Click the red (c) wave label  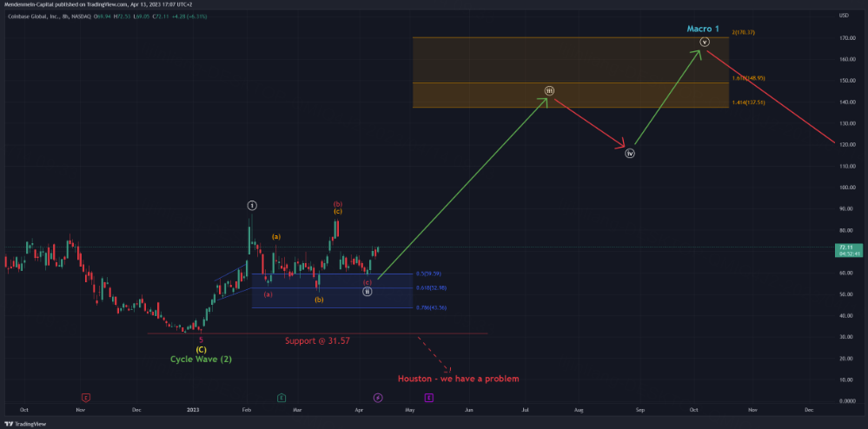tap(367, 282)
